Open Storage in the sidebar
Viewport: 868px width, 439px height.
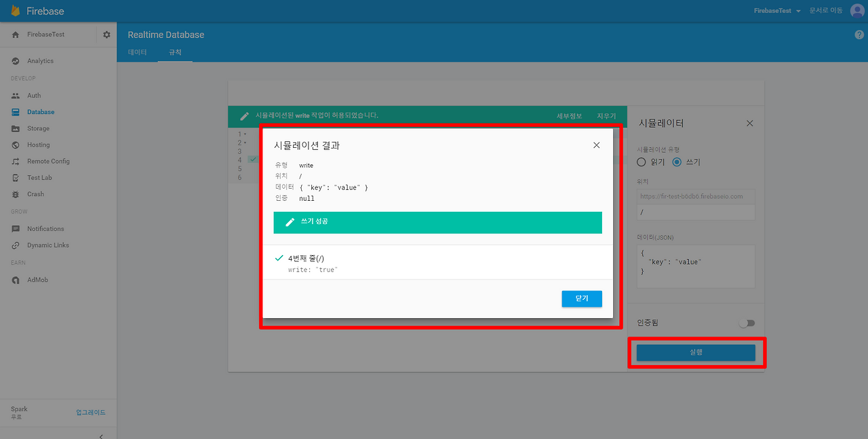[x=40, y=128]
